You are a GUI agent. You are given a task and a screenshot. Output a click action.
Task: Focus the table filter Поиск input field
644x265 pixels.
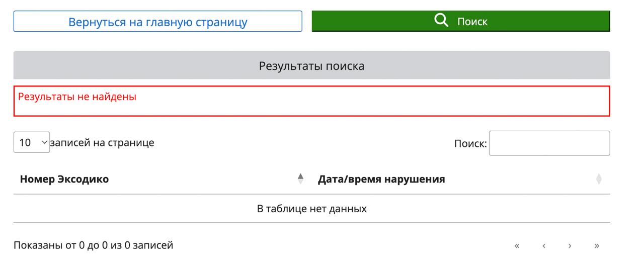point(549,143)
